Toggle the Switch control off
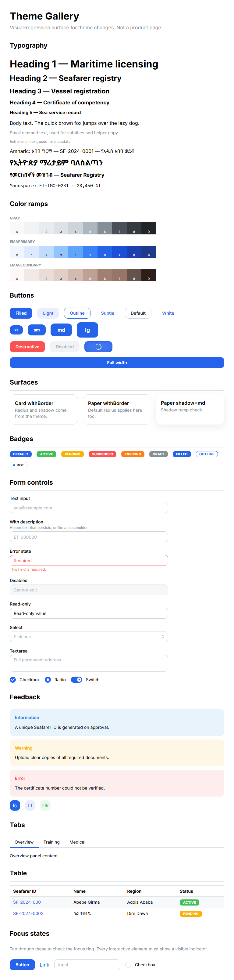 coord(76,679)
